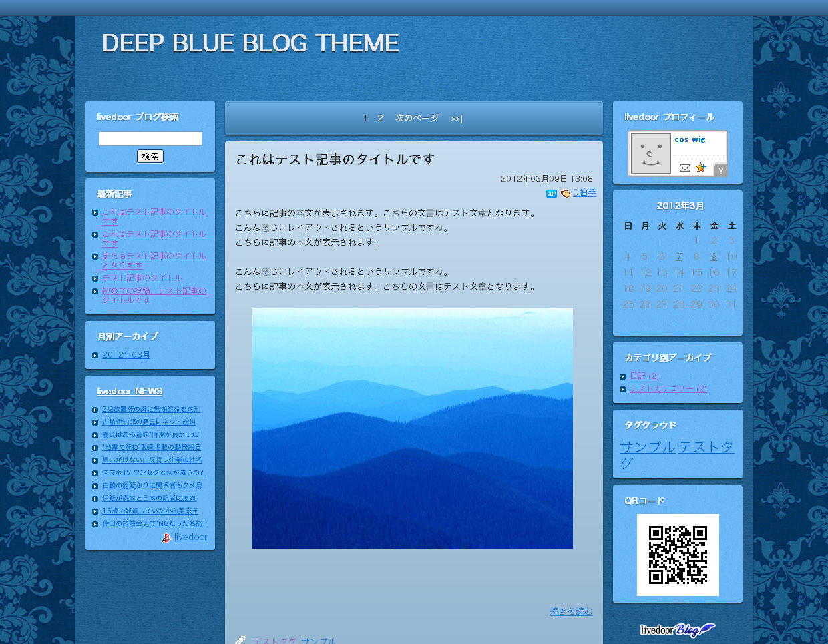Click the タグクラウド section heading

(x=650, y=425)
